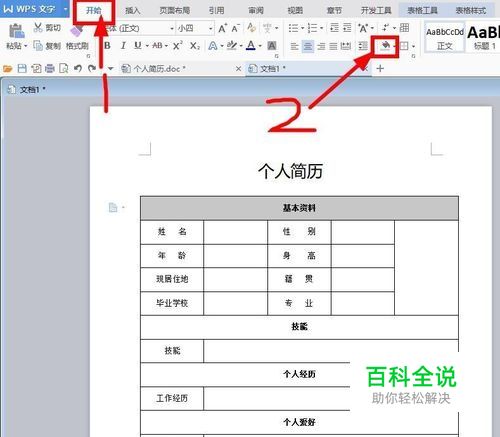Click the 复制 copy button
The image size is (500, 437).
(47, 46)
